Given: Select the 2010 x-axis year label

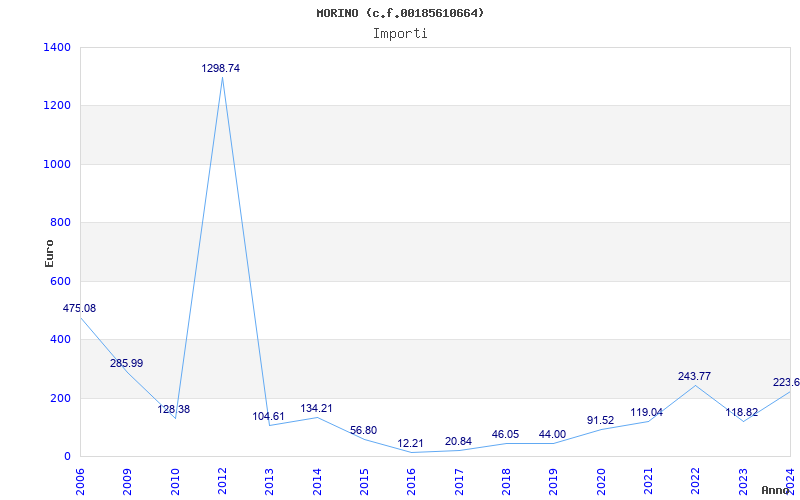Looking at the screenshot, I should tap(174, 482).
